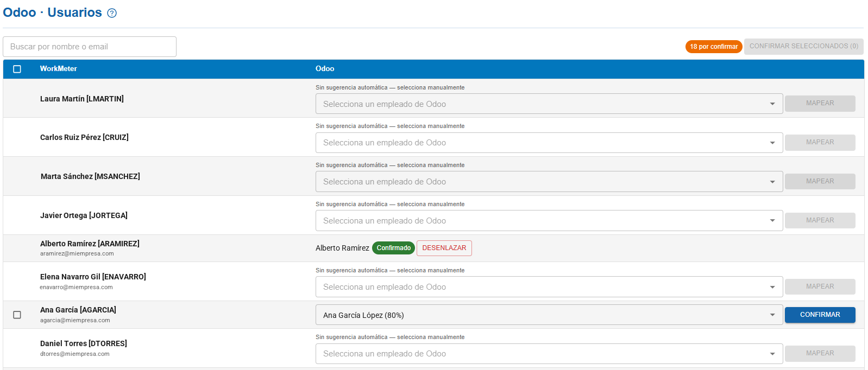
Task: Select the Ana García [AGARCIA] name
Action: [x=78, y=310]
